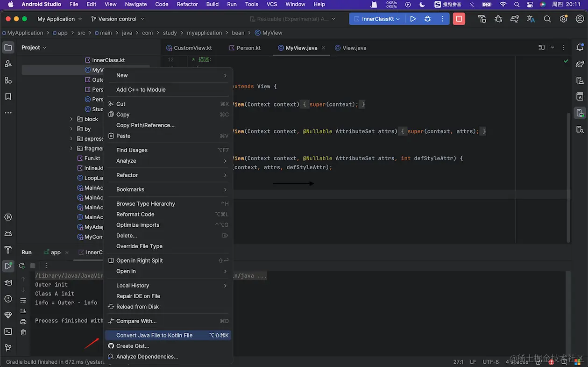Open the App Quality Insights gem icon

coord(8,315)
